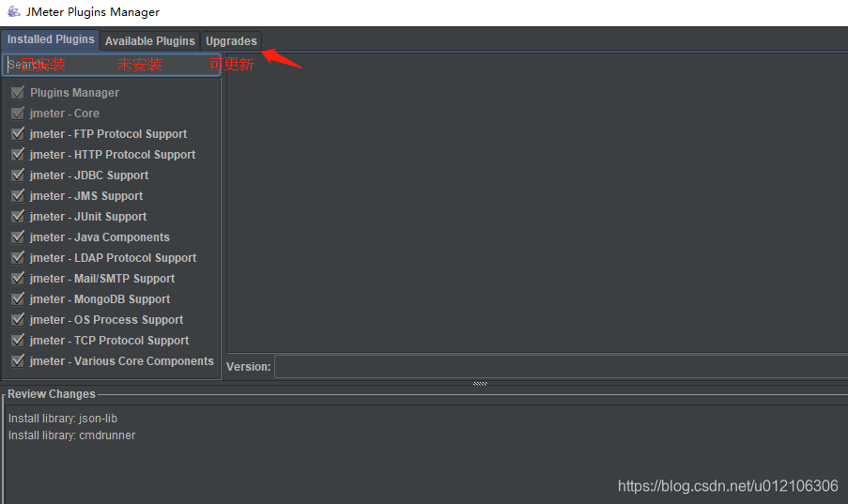Select jmeter - MongoDB Support entry
848x504 pixels.
point(100,299)
